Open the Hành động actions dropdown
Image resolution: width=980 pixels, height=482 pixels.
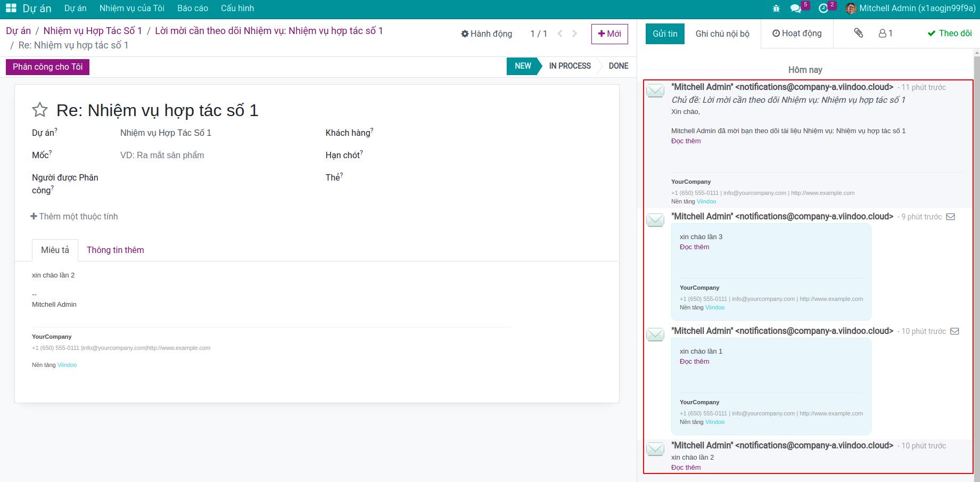coord(487,34)
